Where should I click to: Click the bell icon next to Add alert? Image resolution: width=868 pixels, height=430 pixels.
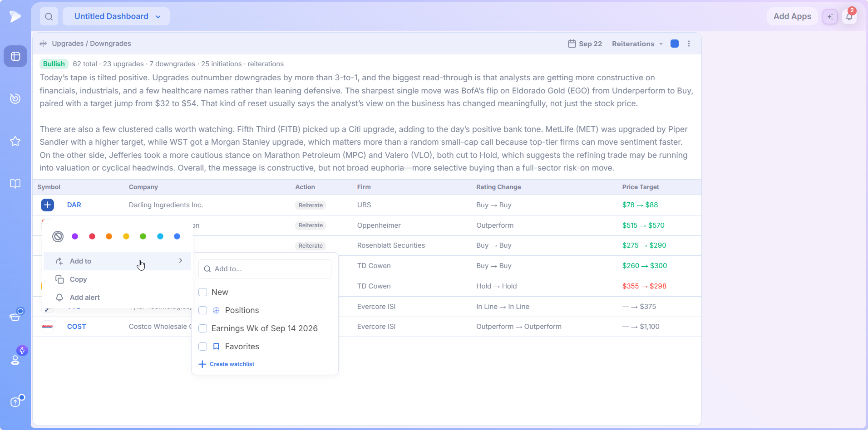point(59,298)
